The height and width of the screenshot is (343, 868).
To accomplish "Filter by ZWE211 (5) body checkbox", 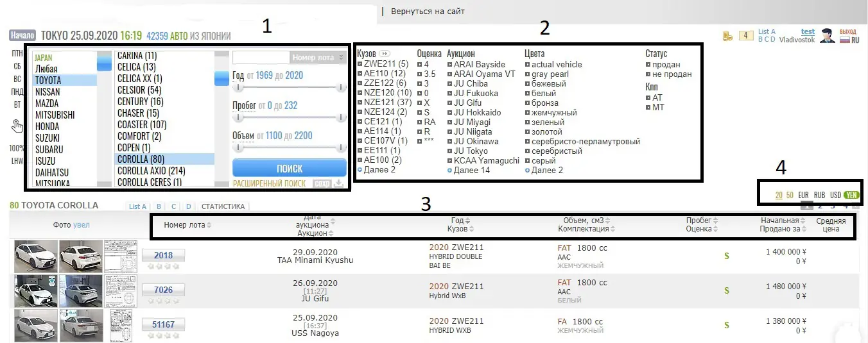I will pos(360,64).
